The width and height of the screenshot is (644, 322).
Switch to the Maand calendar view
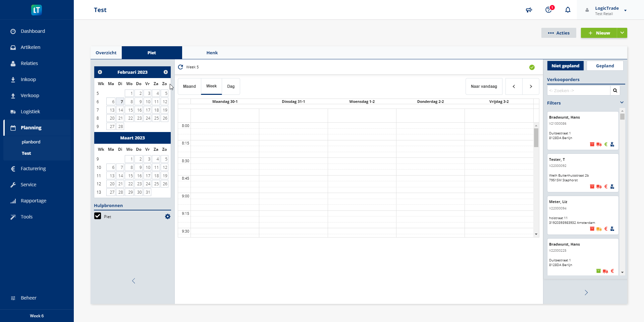tap(189, 86)
